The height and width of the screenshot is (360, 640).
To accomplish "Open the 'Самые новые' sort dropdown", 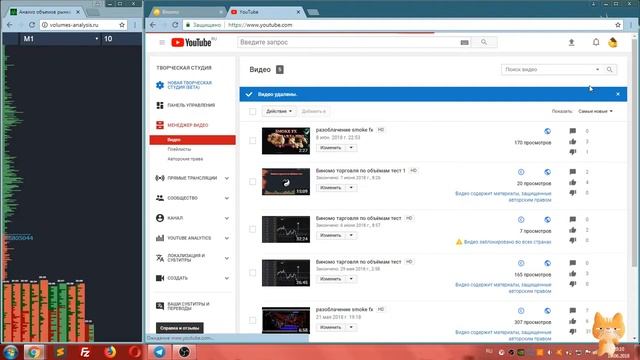I will (x=595, y=111).
